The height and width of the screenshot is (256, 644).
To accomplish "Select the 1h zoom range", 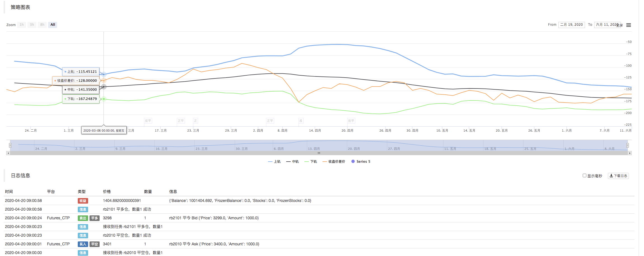I will pyautogui.click(x=22, y=25).
